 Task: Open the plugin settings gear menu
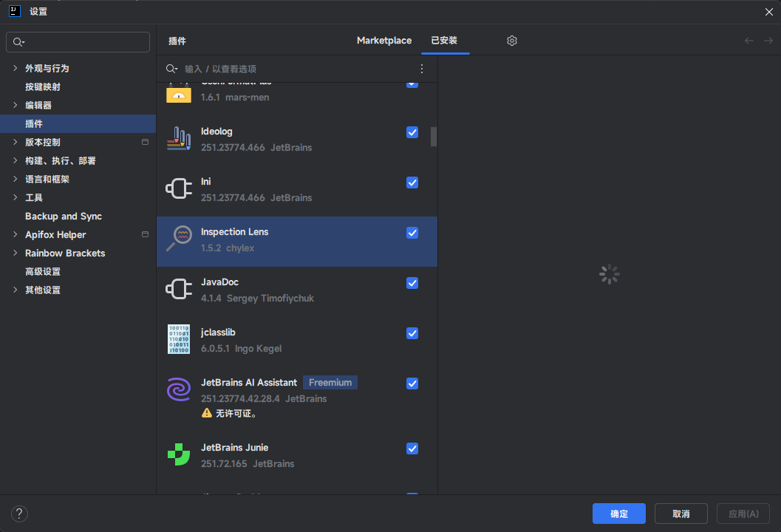[512, 41]
